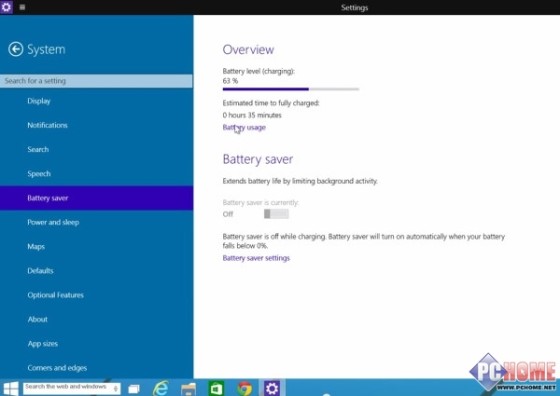Click the 0 hours 35 minutes text
This screenshot has height=396, width=560.
pos(252,115)
